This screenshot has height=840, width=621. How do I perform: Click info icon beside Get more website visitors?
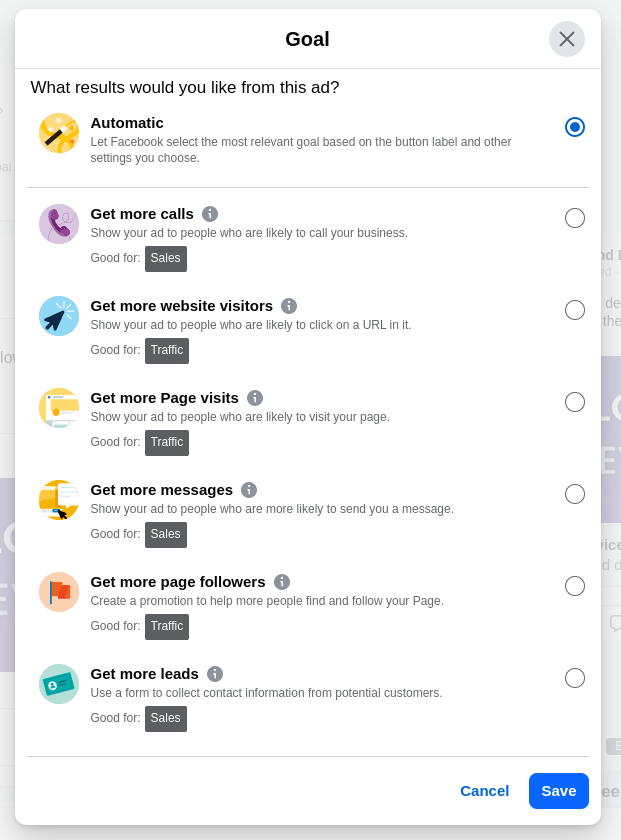coord(289,306)
